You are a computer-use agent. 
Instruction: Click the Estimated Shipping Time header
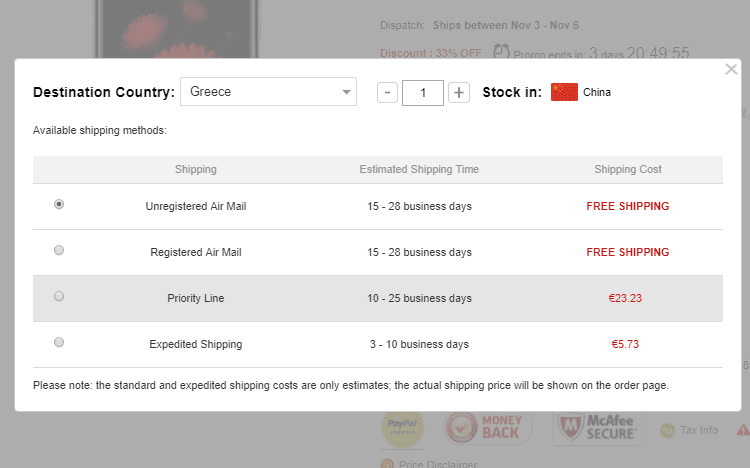click(419, 170)
